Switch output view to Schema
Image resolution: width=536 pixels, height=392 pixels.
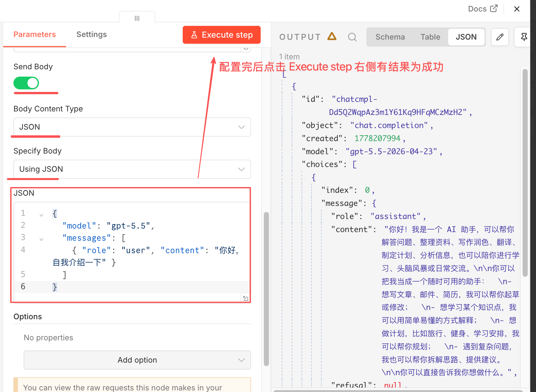pos(390,37)
